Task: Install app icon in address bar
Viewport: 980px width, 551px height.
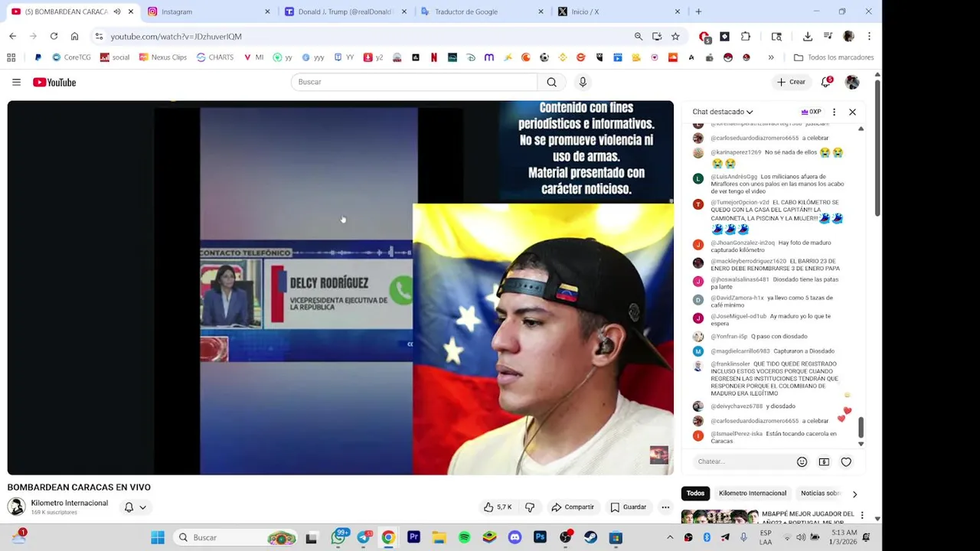Action: 657,36
